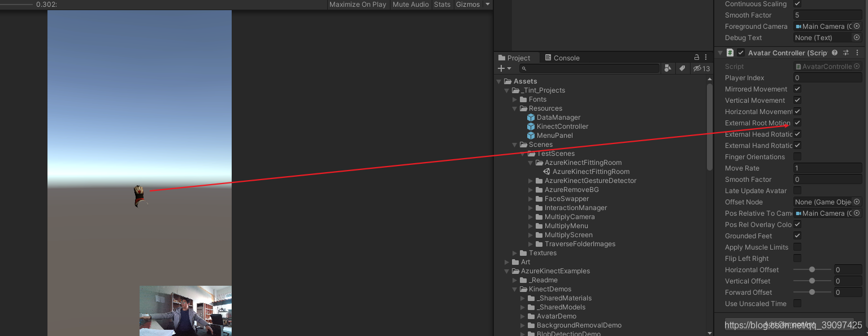Open the object picker for Debug Text
This screenshot has width=868, height=336.
(x=857, y=37)
